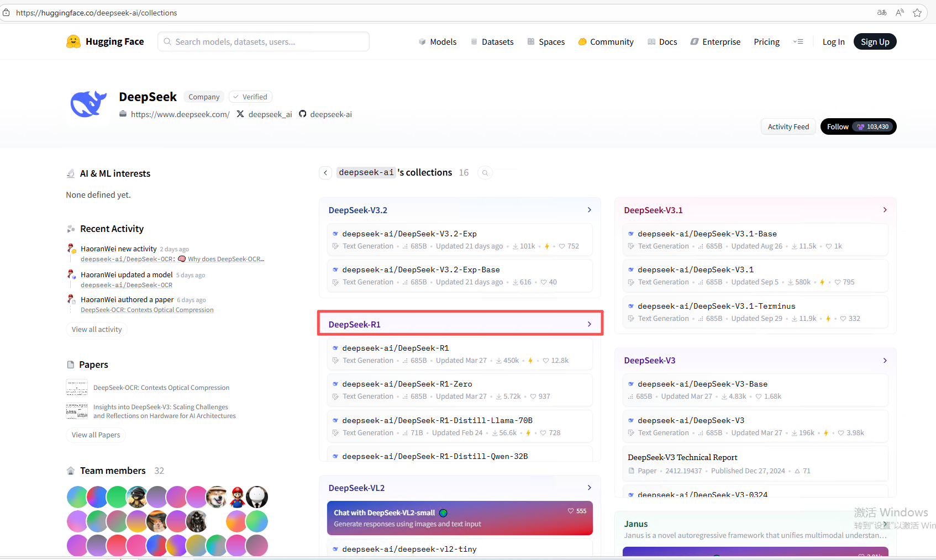Click View all Papers
The height and width of the screenshot is (560, 936).
(x=96, y=435)
